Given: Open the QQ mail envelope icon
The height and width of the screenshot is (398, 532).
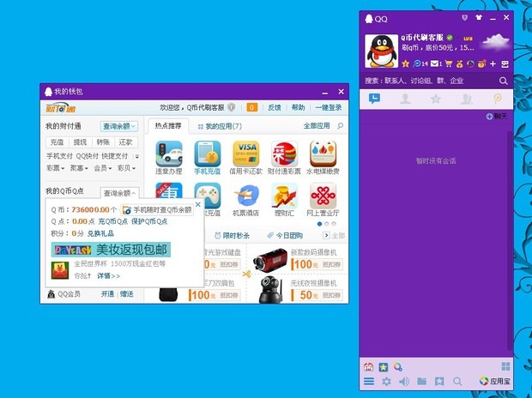Looking at the screenshot, I should pyautogui.click(x=436, y=63).
